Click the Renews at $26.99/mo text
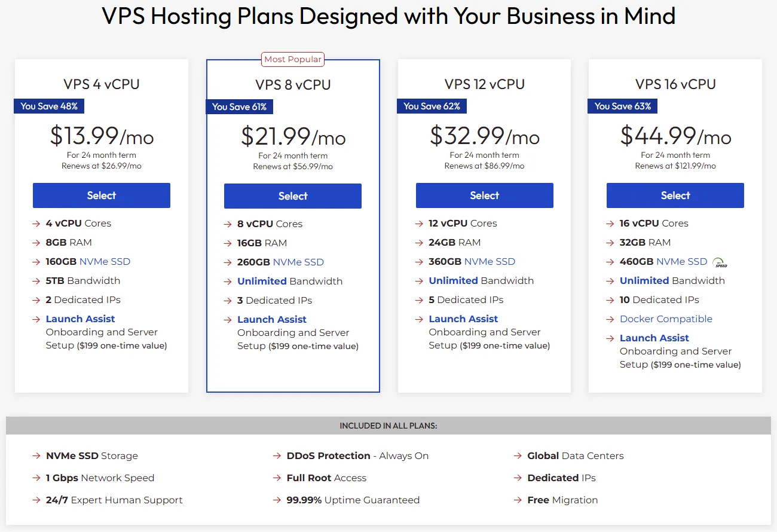Image resolution: width=777 pixels, height=532 pixels. tap(102, 166)
